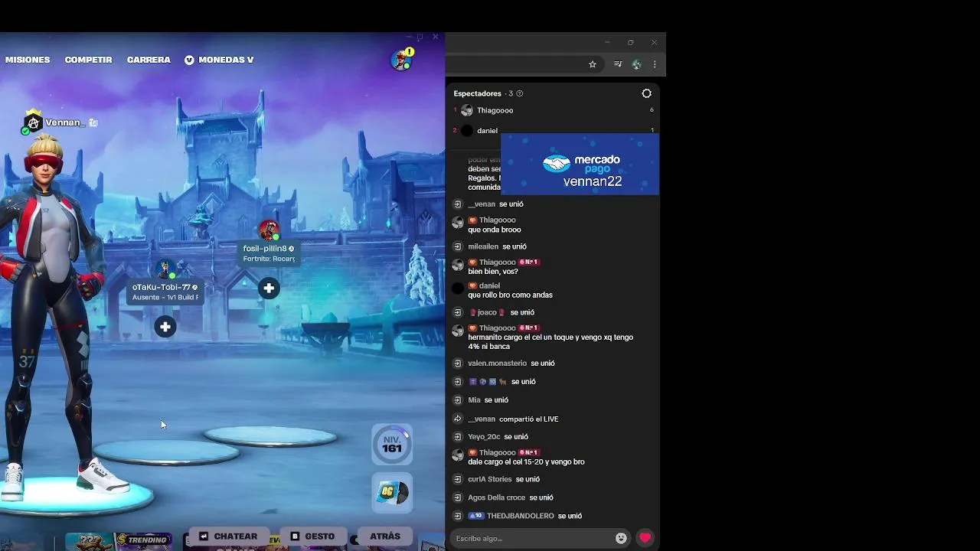Click username valen.monasterio in chat
The image size is (980, 551).
point(497,364)
